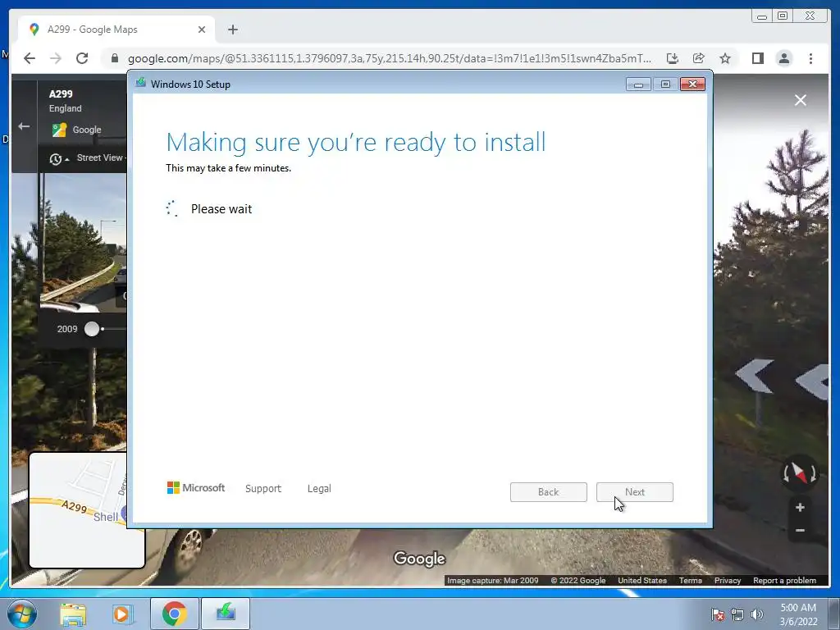This screenshot has width=840, height=630.
Task: Open the Windows Start orb
Action: [22, 614]
